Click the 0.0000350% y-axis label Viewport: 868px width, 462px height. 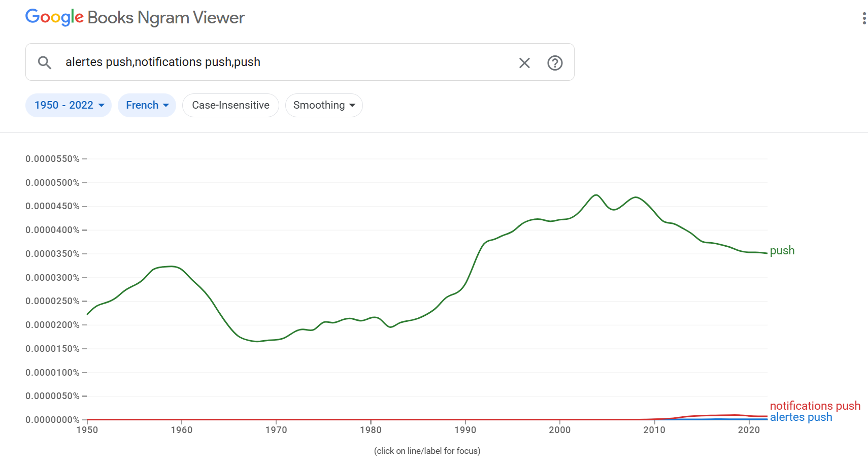(53, 254)
